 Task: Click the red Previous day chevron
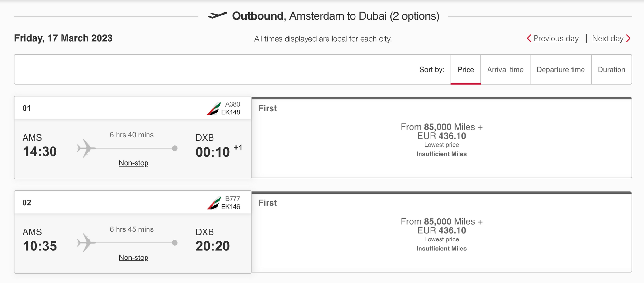[529, 38]
